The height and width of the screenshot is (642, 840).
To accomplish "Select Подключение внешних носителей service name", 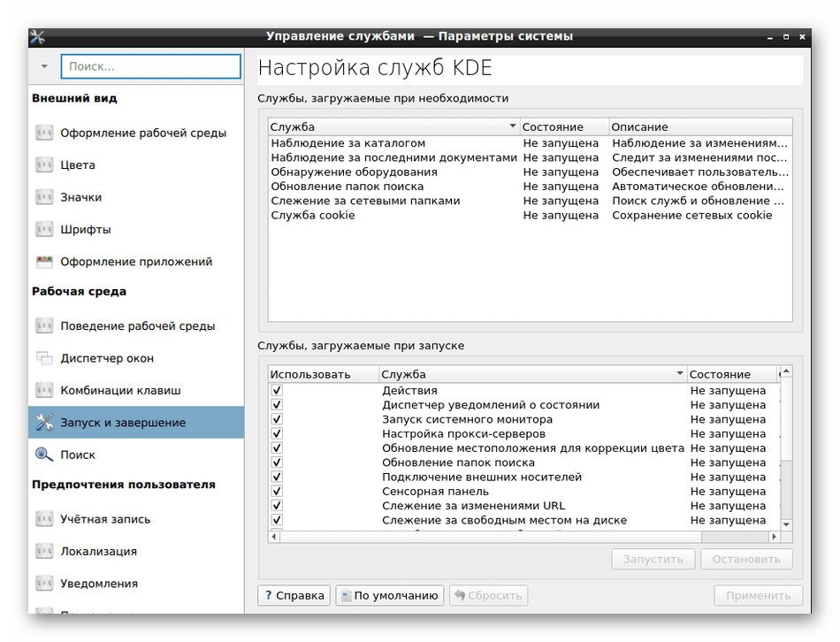I will click(x=482, y=477).
